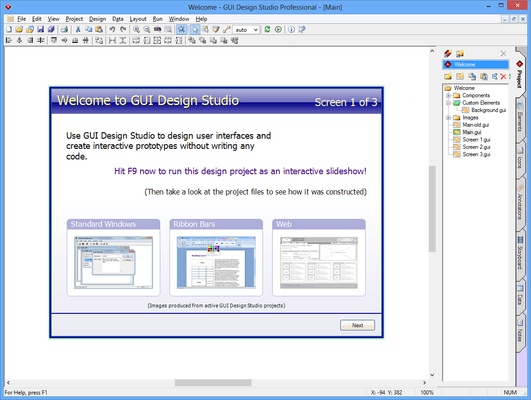531x400 pixels.
Task: Open the Layout menu
Action: pos(138,19)
